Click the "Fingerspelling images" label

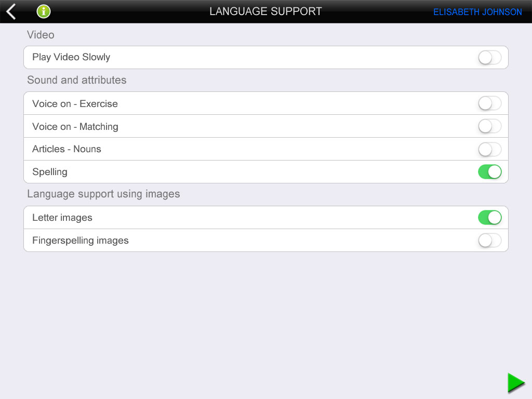[x=81, y=241]
